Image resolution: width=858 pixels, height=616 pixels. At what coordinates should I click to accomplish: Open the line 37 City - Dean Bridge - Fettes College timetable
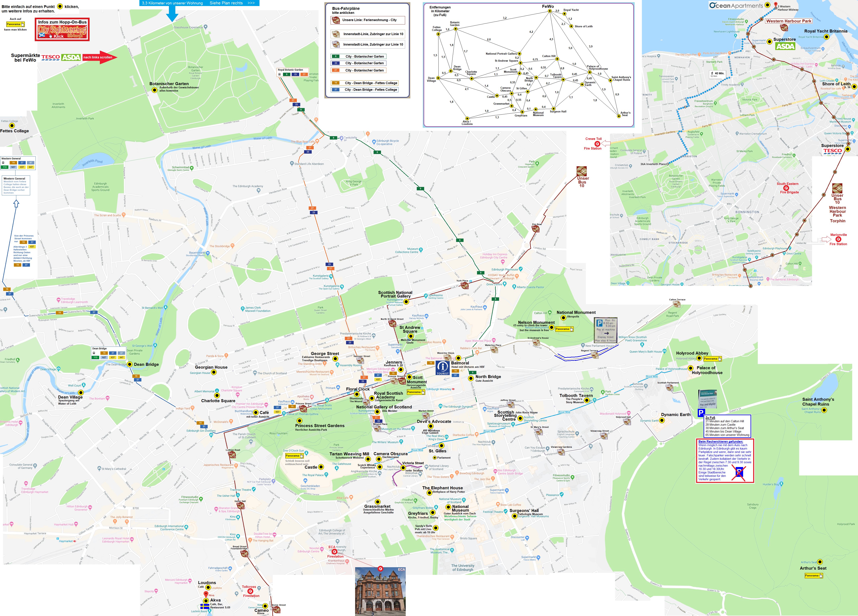click(x=365, y=90)
